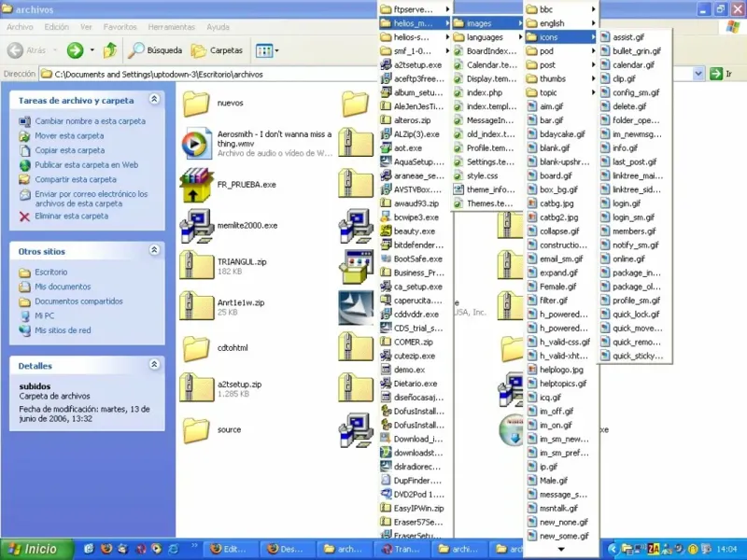Click the style.css menu entry

pyautogui.click(x=486, y=175)
